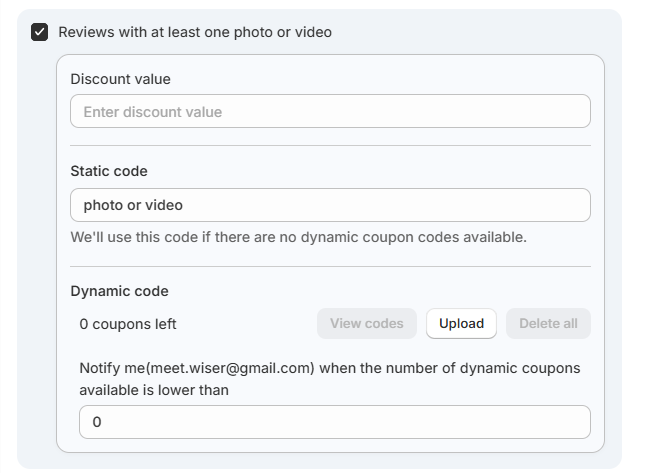
Task: Click the 'Dynamic code' section heading
Action: tap(119, 291)
